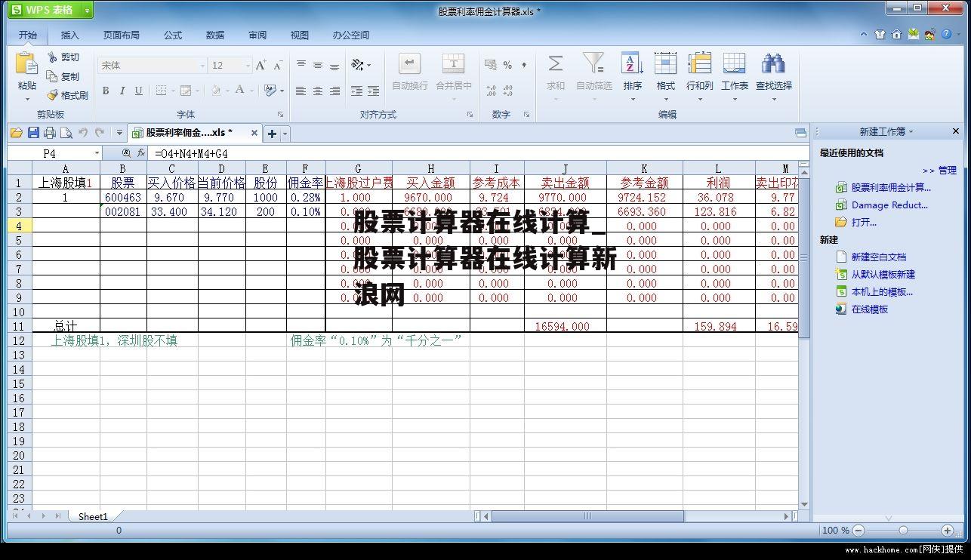The height and width of the screenshot is (560, 971).
Task: Click 新建空白文档 to create blank document
Action: (878, 257)
